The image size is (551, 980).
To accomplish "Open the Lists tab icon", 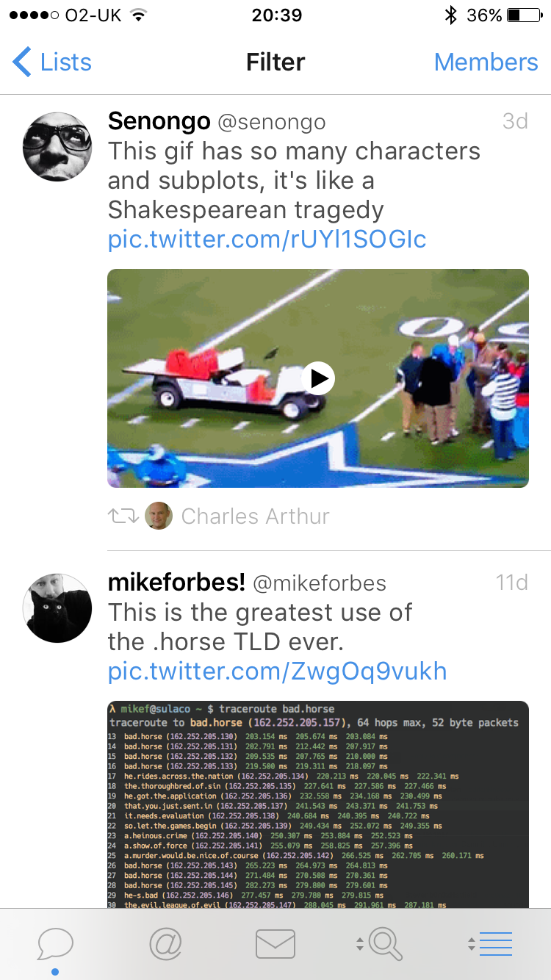I will pyautogui.click(x=491, y=944).
